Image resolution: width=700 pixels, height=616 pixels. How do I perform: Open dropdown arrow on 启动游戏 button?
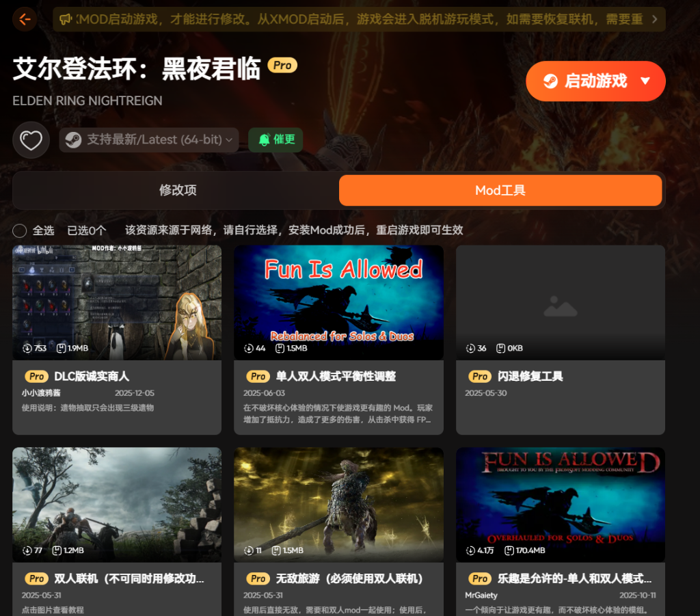[645, 81]
